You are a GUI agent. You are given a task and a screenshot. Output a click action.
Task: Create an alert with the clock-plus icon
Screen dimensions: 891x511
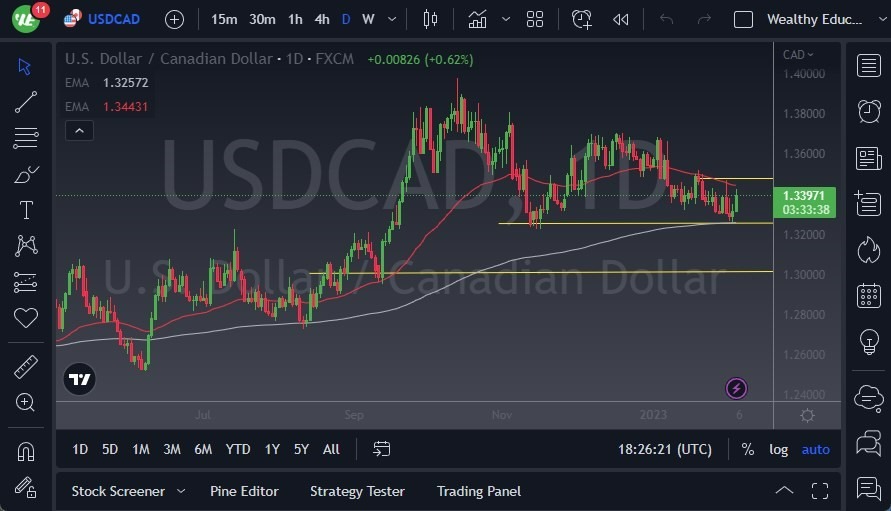click(582, 19)
